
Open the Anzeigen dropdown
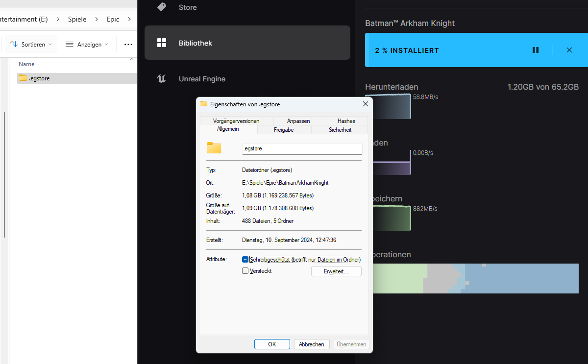pos(87,44)
